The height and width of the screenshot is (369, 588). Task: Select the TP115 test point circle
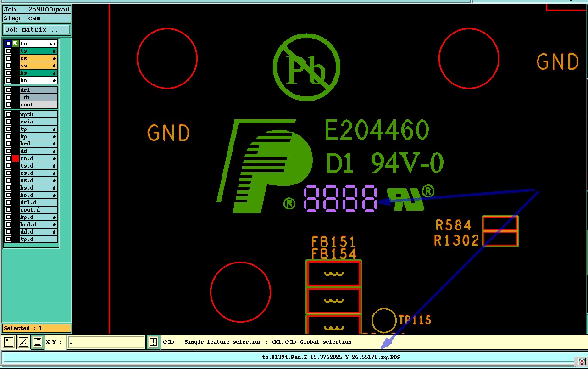383,320
